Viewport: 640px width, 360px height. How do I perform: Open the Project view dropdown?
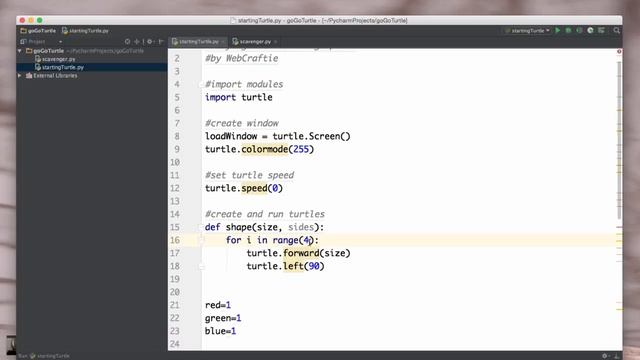[x=60, y=42]
